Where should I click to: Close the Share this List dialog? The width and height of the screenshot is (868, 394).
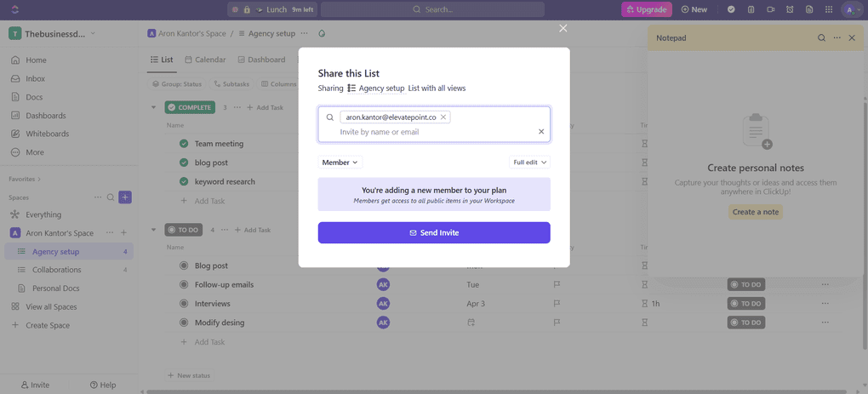coord(563,28)
